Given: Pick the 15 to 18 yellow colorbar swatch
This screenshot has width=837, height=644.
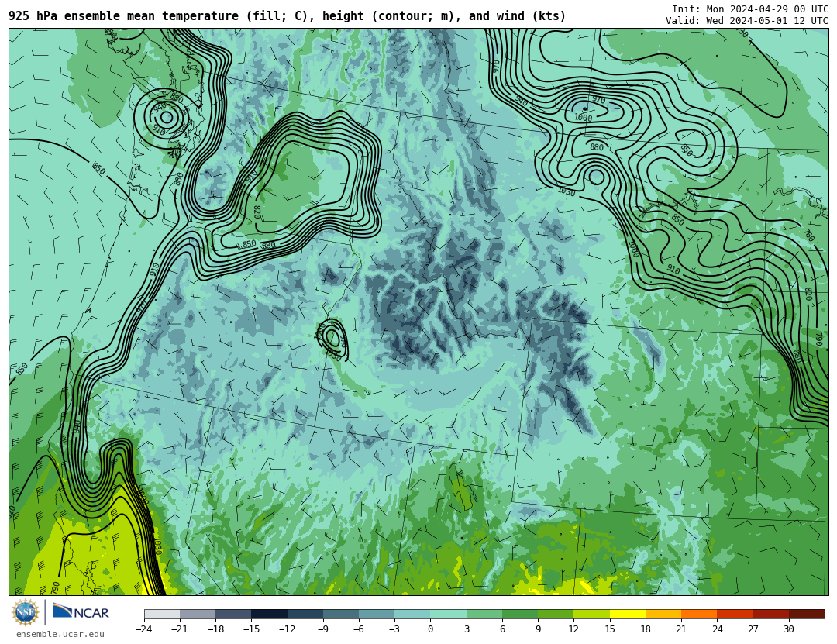Looking at the screenshot, I should tap(627, 614).
